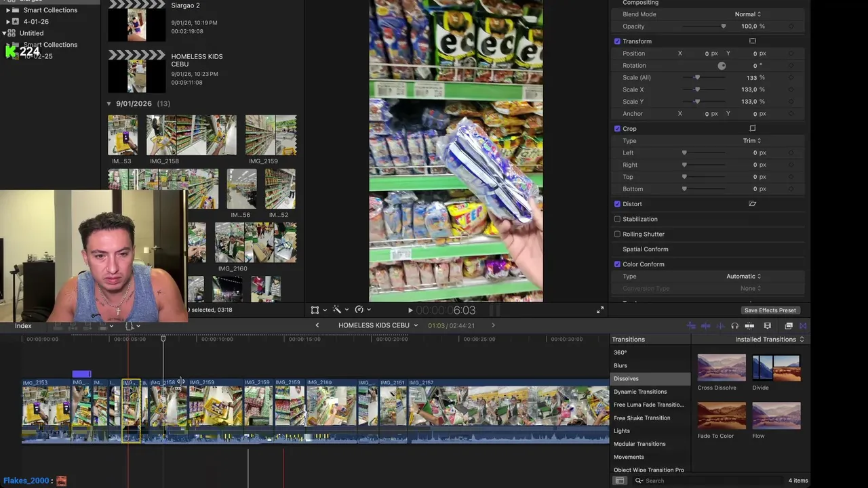Show the Effects browser icon

pyautogui.click(x=789, y=326)
